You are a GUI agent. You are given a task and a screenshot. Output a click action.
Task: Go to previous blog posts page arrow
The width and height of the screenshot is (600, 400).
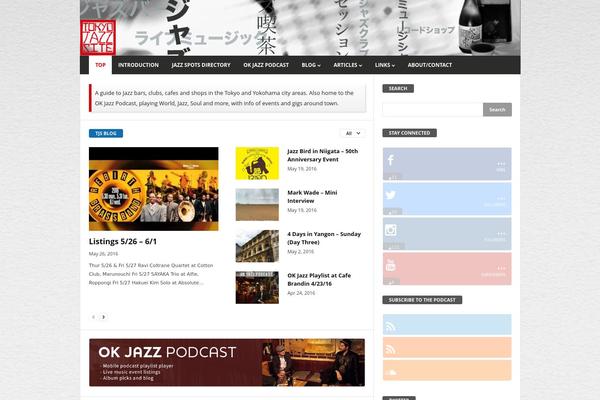click(93, 317)
